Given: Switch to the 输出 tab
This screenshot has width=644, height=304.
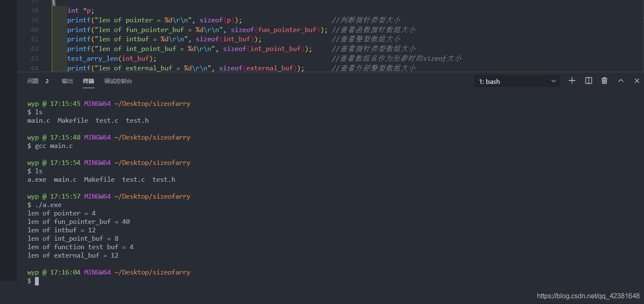Looking at the screenshot, I should pyautogui.click(x=67, y=81).
